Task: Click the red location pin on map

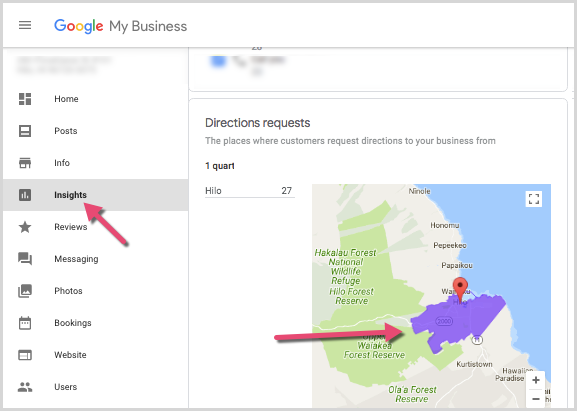Action: point(460,289)
